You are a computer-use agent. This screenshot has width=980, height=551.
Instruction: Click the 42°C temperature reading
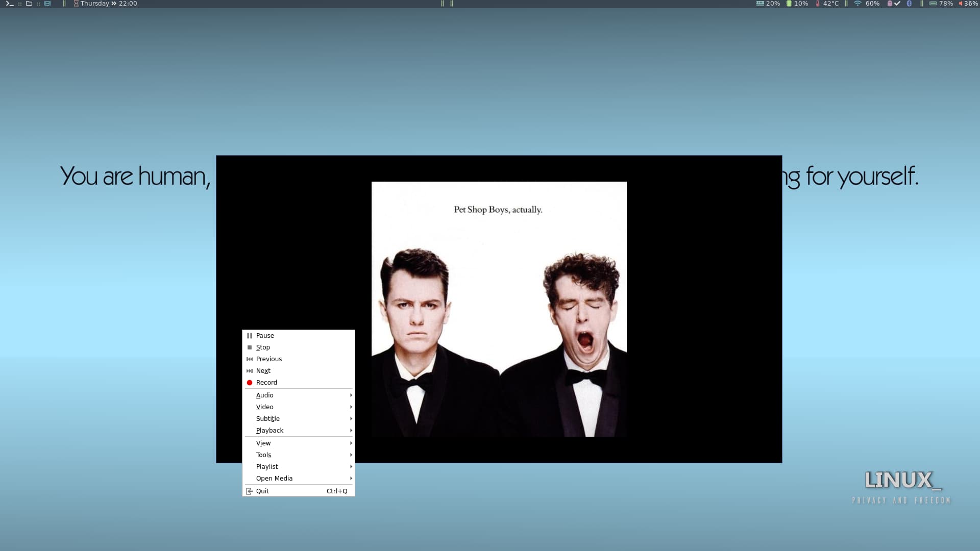click(x=831, y=4)
